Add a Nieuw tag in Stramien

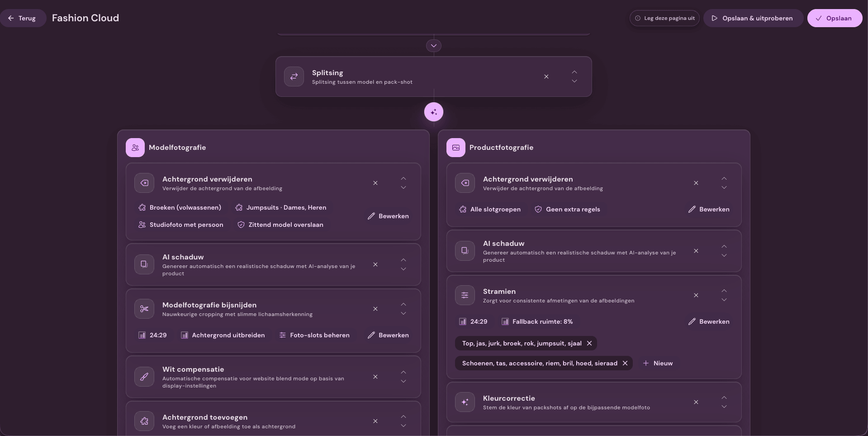click(658, 363)
